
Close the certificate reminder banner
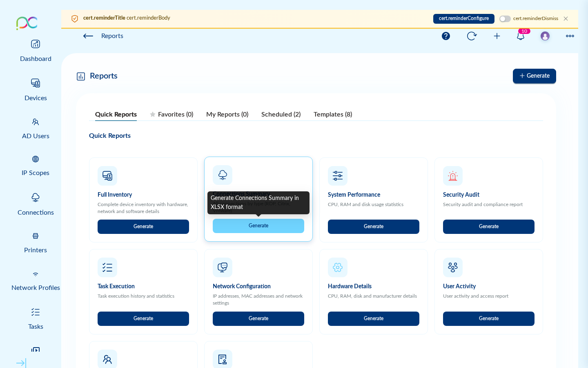[566, 19]
